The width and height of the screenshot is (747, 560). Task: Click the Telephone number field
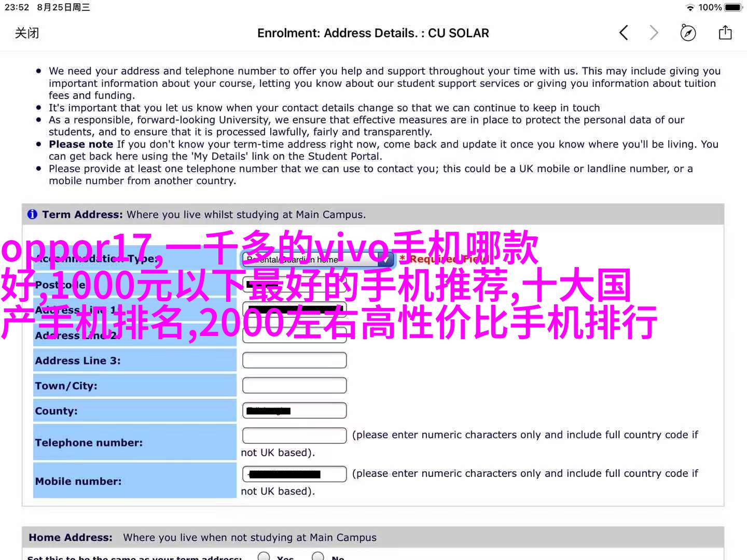click(294, 436)
